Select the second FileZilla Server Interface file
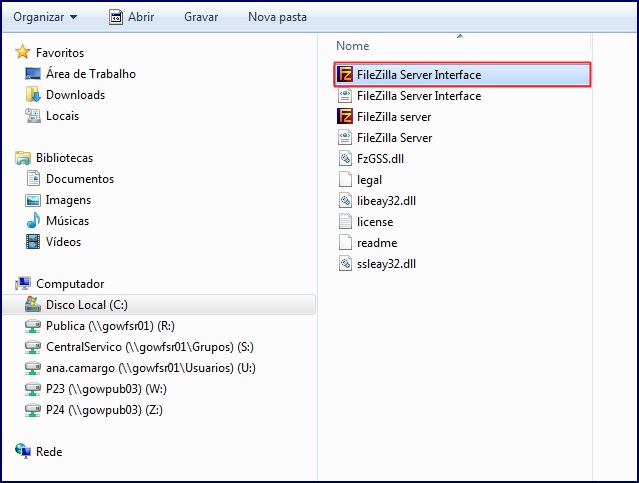 click(419, 96)
